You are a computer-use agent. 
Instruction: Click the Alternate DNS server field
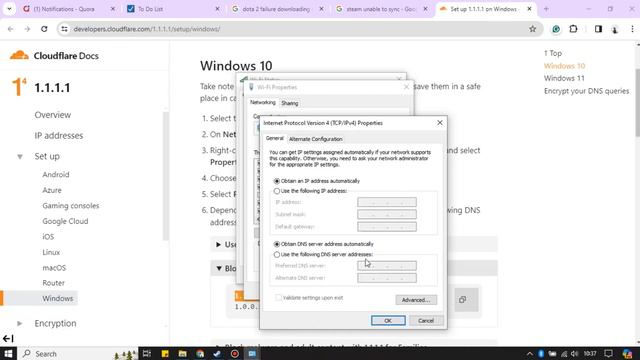tap(387, 278)
